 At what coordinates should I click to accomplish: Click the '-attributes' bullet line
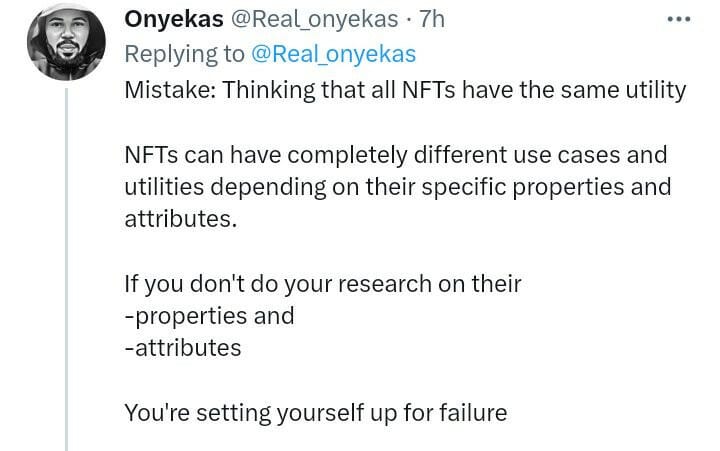(x=183, y=348)
